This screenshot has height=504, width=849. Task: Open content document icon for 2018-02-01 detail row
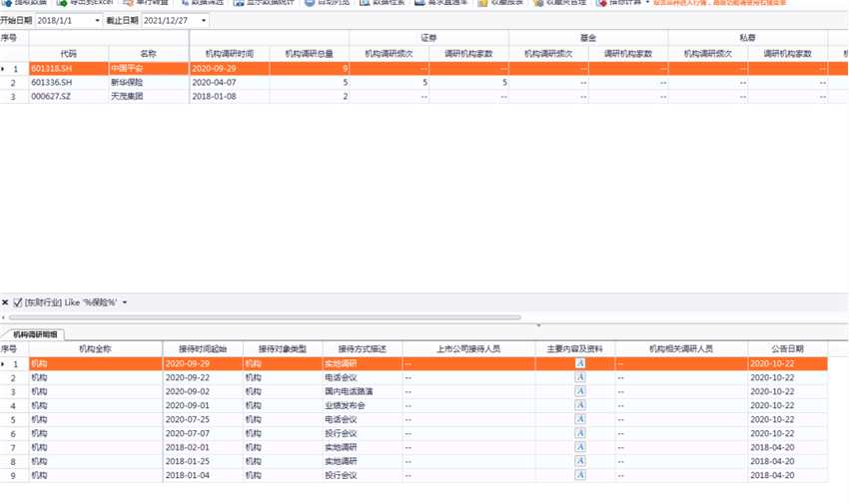click(x=580, y=447)
